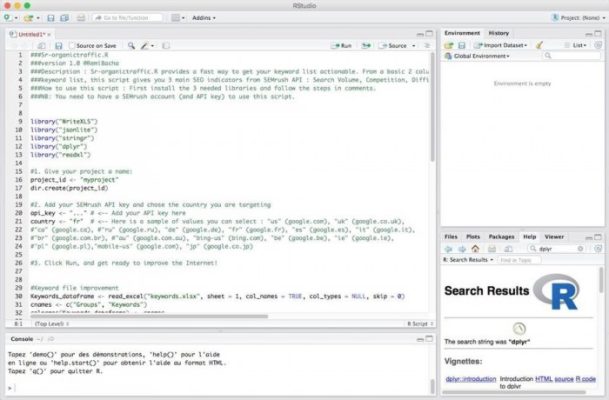This screenshot has width=609, height=400.
Task: Click the code tools magic wand icon
Action: [x=144, y=46]
